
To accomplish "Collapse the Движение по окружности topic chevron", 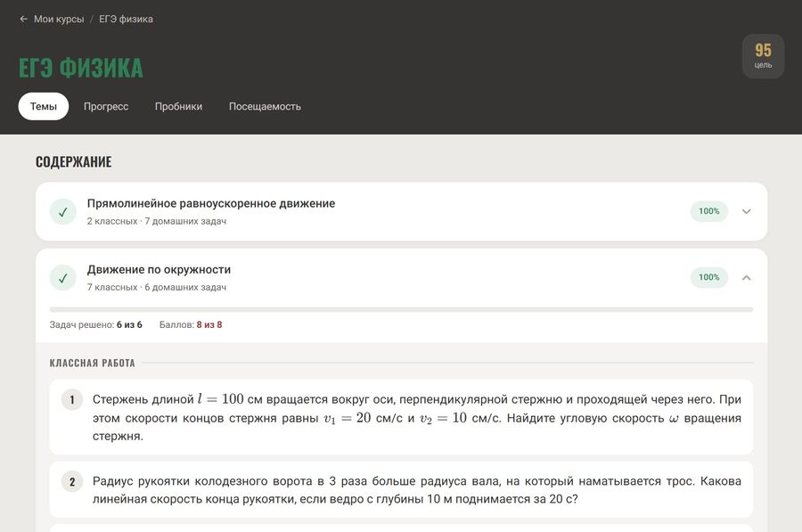I will pyautogui.click(x=746, y=278).
